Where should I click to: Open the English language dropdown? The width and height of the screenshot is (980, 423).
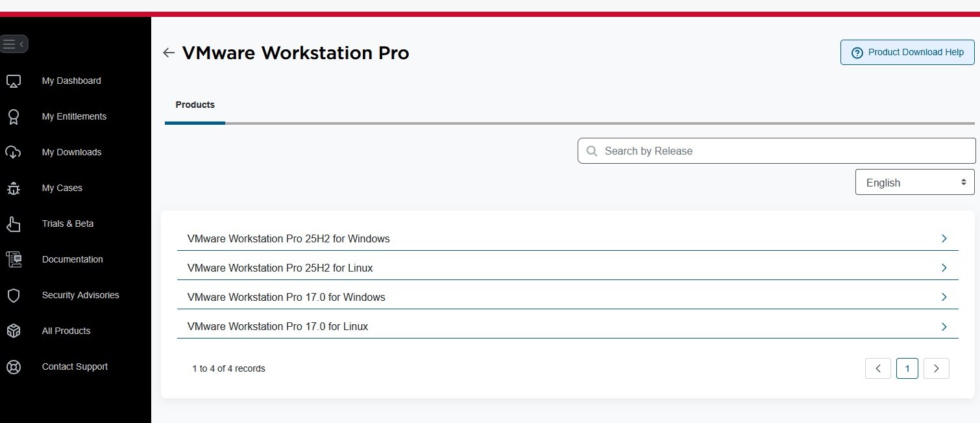(914, 183)
